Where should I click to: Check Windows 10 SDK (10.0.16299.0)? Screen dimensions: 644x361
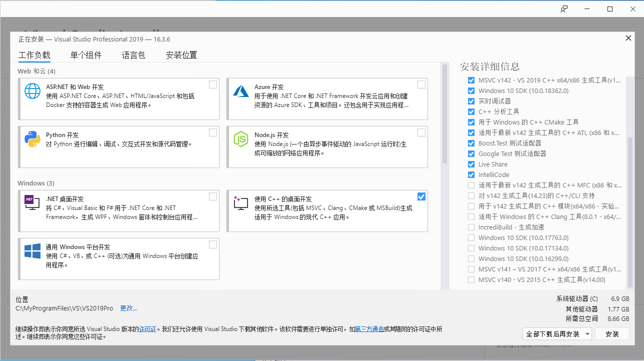click(471, 258)
